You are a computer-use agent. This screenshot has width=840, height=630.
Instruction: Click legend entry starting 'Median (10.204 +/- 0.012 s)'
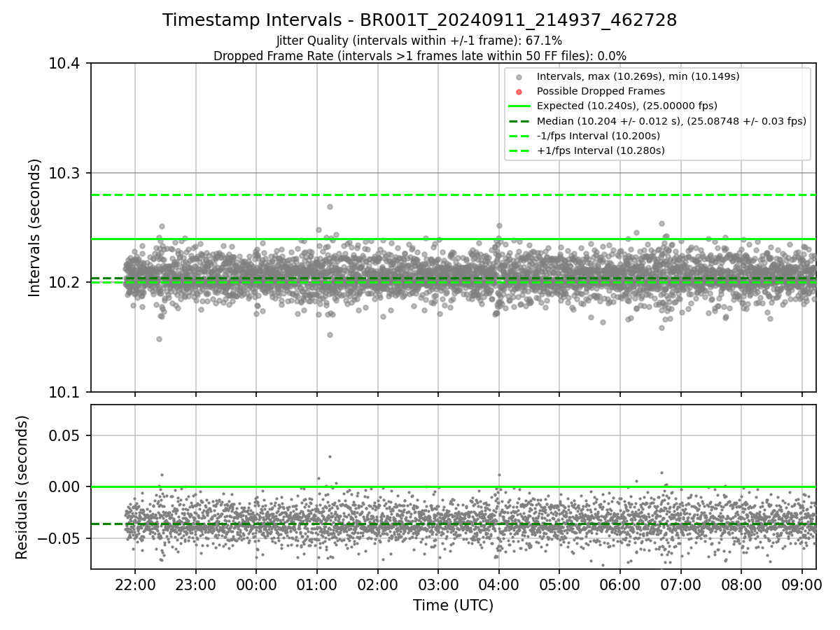tap(671, 121)
